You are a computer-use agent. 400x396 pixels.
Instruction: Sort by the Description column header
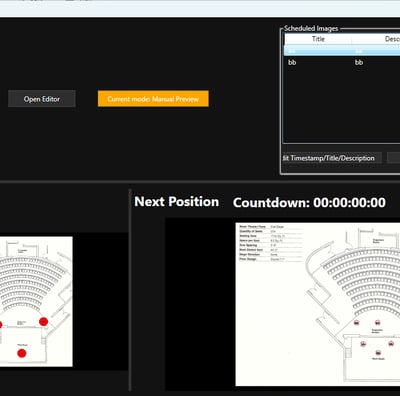pyautogui.click(x=376, y=39)
